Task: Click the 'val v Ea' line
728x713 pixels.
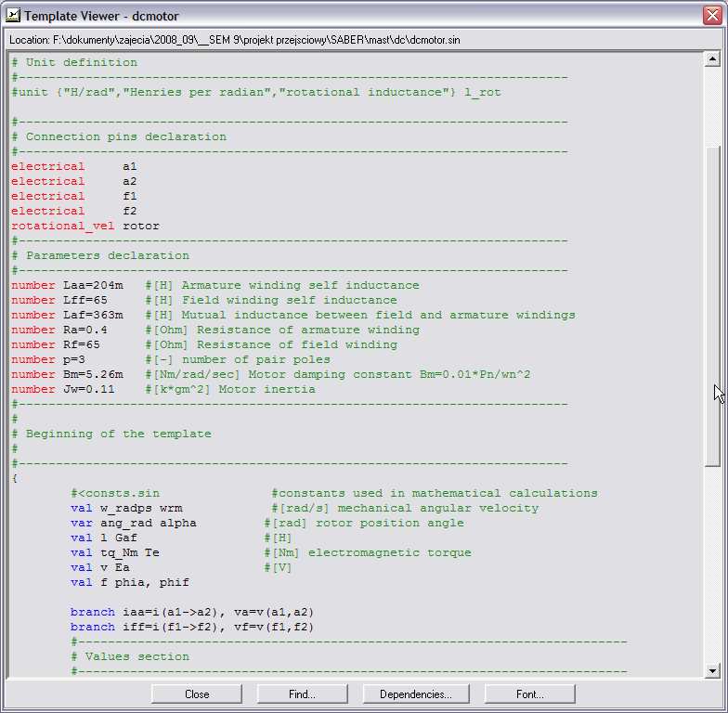Action: 100,567
